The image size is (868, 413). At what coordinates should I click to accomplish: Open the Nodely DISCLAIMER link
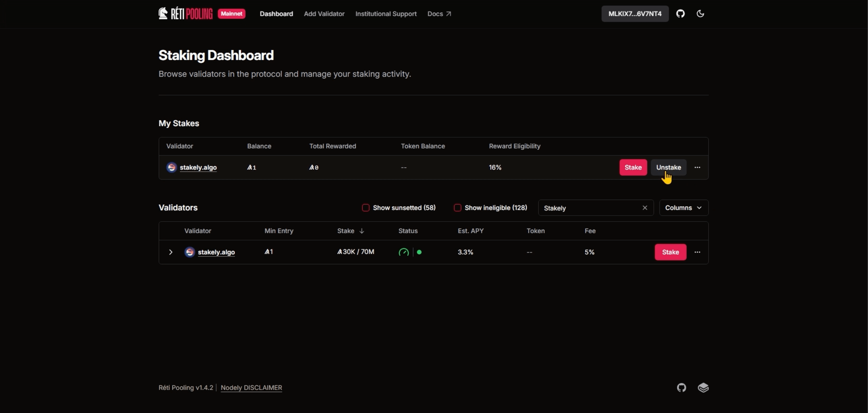click(251, 388)
